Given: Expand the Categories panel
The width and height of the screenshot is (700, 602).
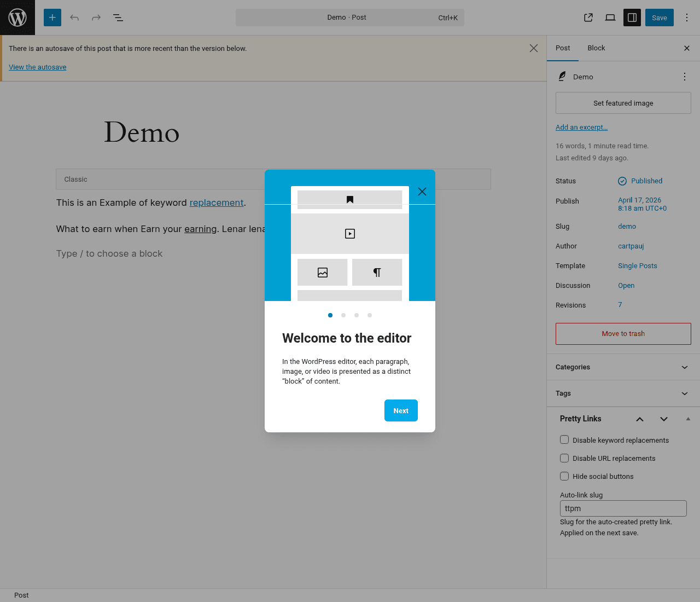Looking at the screenshot, I should 623,367.
